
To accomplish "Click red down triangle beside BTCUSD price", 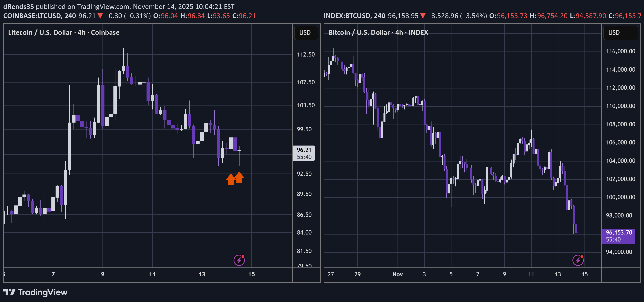I will [423, 16].
